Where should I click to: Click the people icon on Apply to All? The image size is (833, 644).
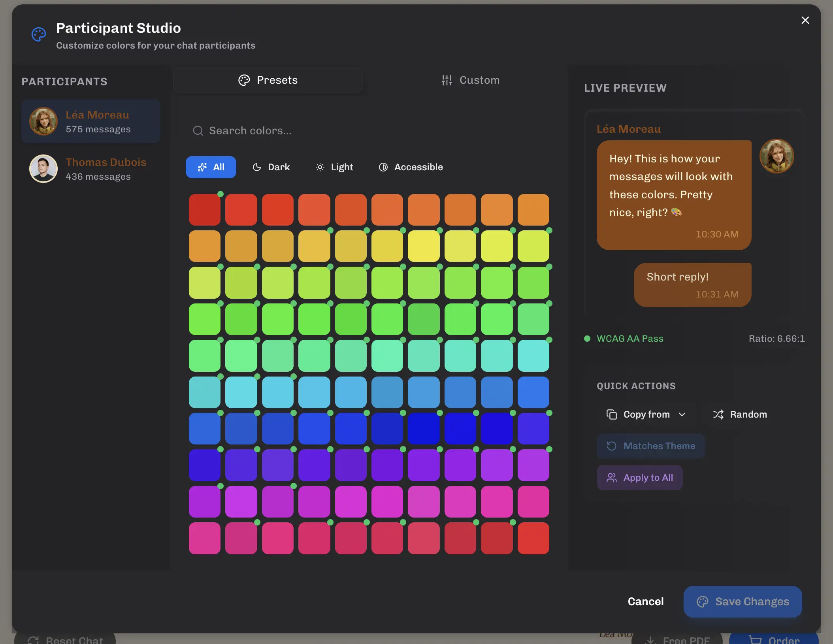click(612, 478)
